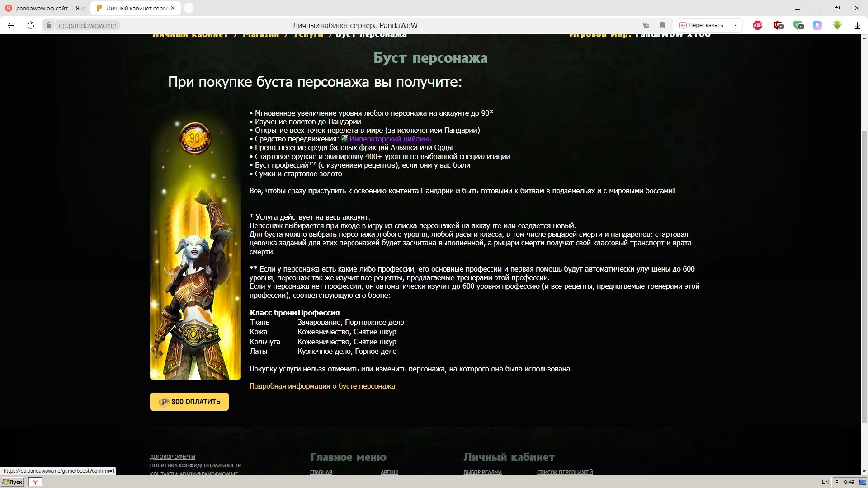Click the padlock site security icon
Viewport: 868px width, 488px height.
tap(48, 25)
